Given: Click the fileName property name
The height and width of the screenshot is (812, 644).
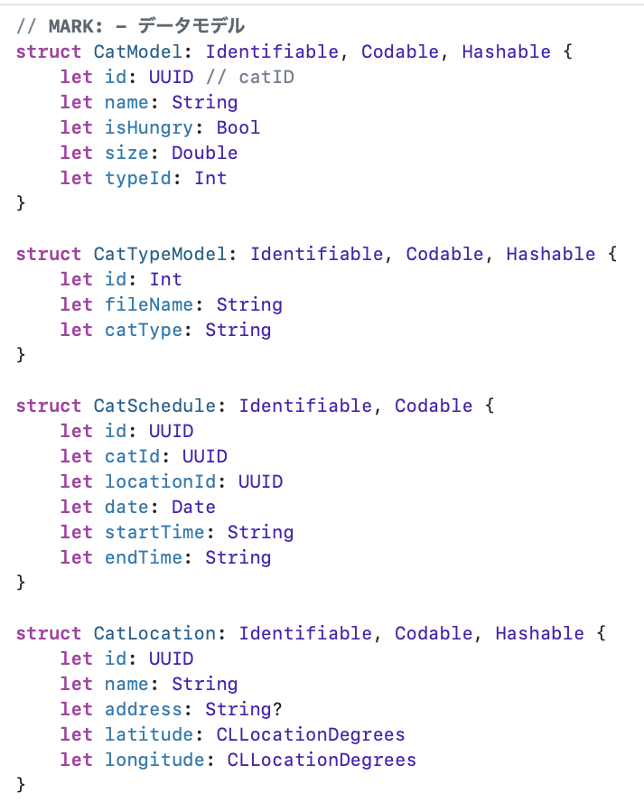Looking at the screenshot, I should tap(149, 305).
